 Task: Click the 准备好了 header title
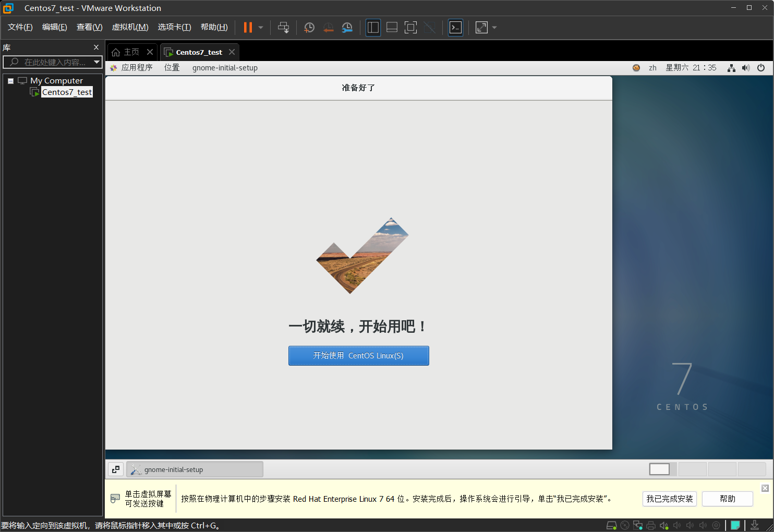point(358,88)
